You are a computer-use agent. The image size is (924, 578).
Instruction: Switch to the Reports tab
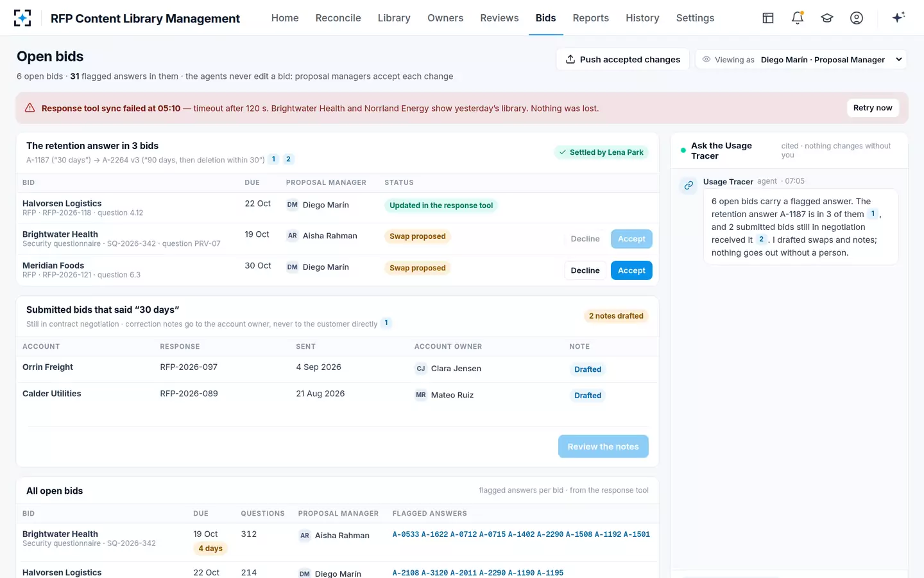coord(591,18)
